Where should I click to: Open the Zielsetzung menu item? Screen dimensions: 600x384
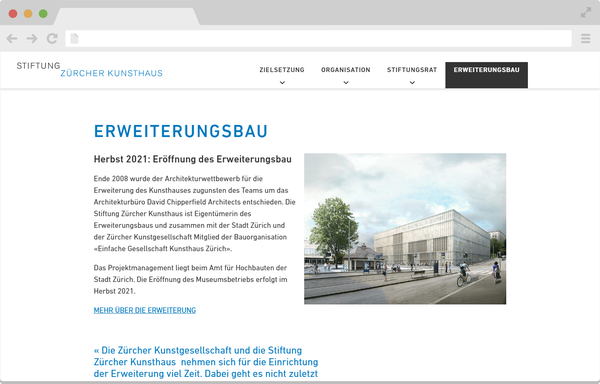pyautogui.click(x=282, y=70)
